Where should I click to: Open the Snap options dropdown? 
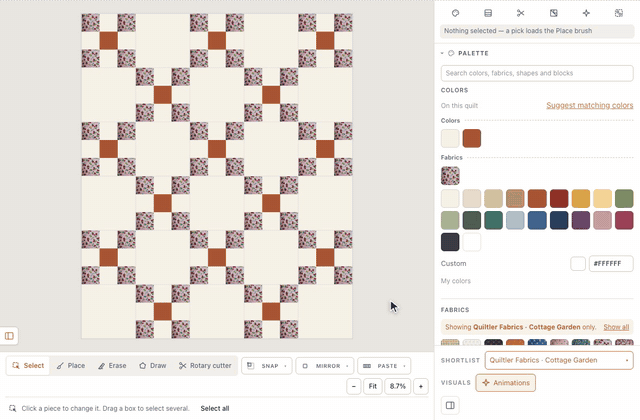267,366
